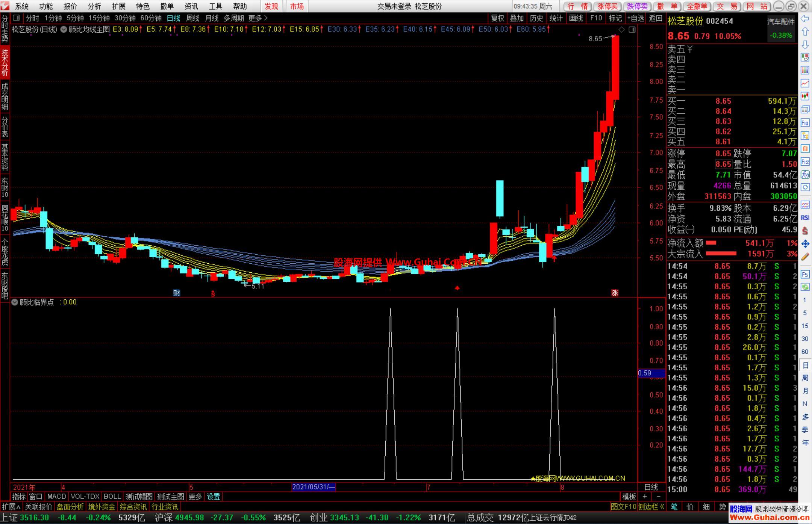Select 季 quarterly period in right sidebar
Viewport: 812px width, 524px height.
pyautogui.click(x=805, y=430)
